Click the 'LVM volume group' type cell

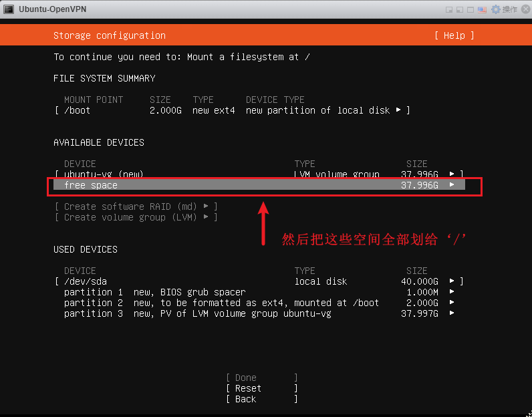click(x=337, y=174)
